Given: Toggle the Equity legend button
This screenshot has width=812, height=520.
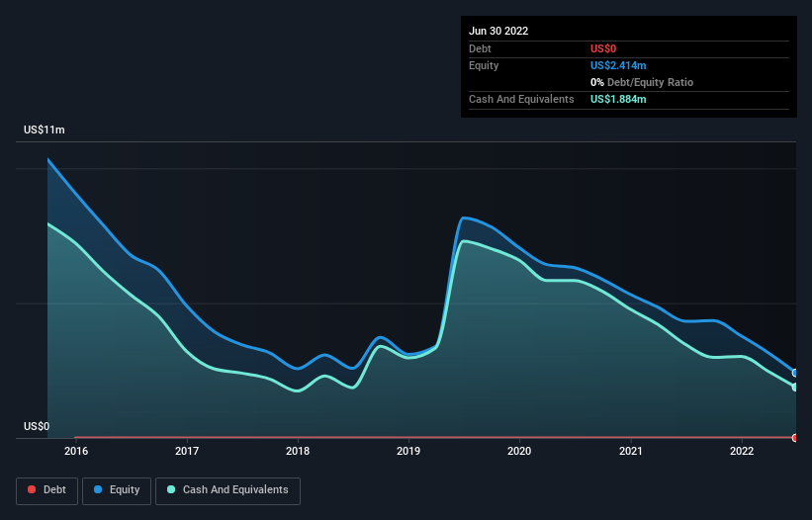Looking at the screenshot, I should pyautogui.click(x=117, y=490).
